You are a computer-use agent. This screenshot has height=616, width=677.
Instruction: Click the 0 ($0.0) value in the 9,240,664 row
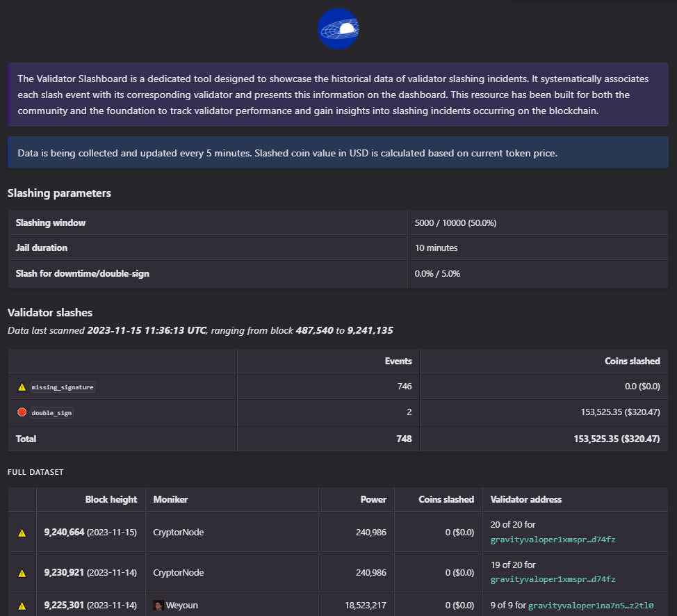click(x=459, y=532)
